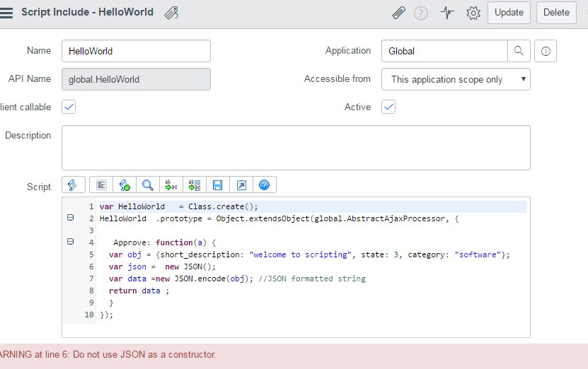The image size is (588, 369).
Task: Toggle the Client callable checkbox
Action: click(x=69, y=107)
